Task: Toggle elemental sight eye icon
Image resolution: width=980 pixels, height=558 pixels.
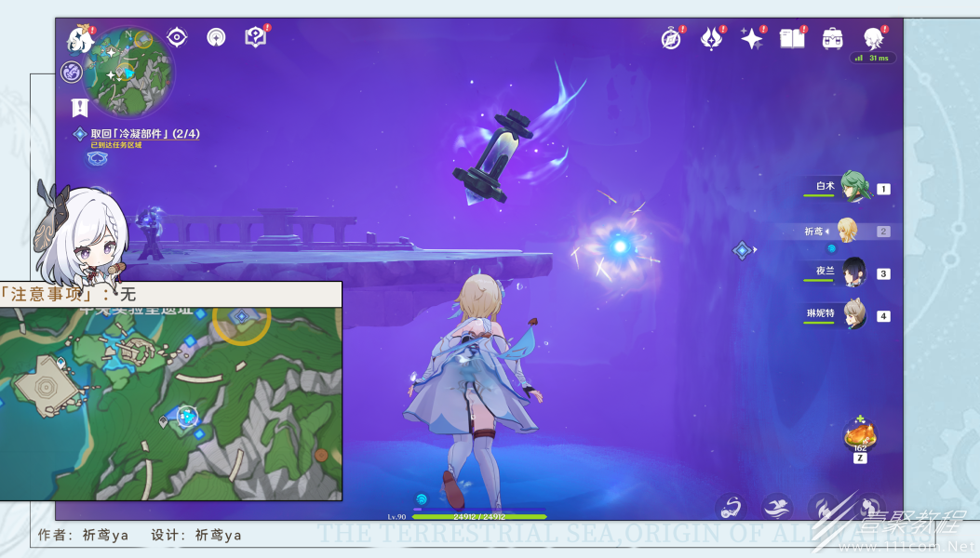Action: [x=177, y=37]
